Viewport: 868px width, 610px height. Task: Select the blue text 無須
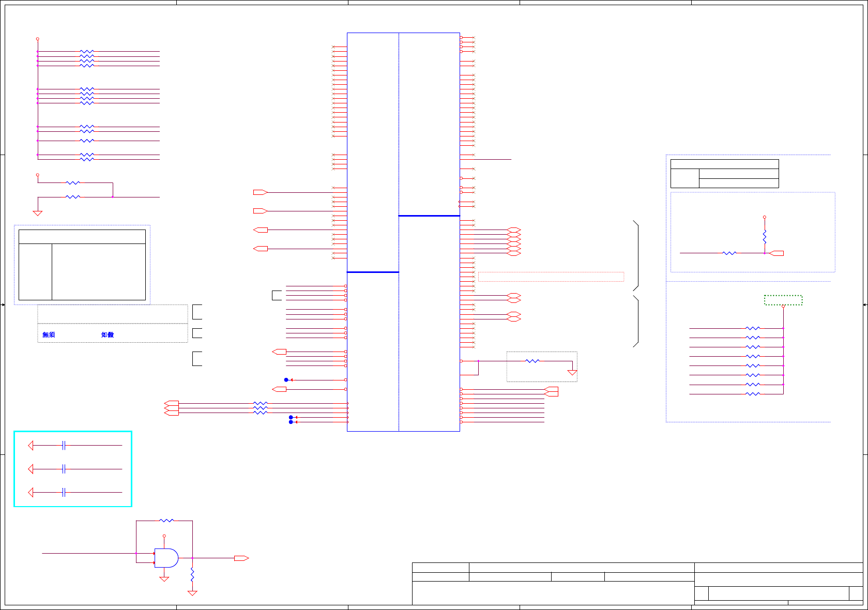[x=49, y=335]
